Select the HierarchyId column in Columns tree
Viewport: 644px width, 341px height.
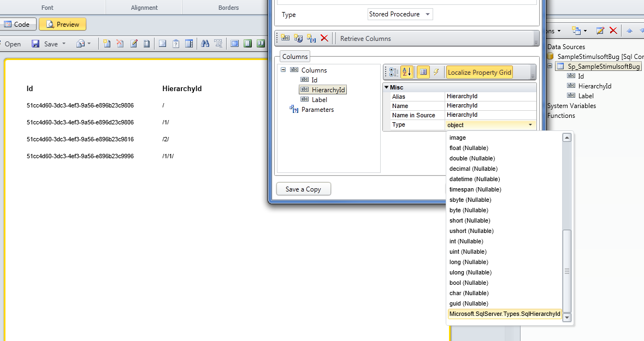coord(328,90)
